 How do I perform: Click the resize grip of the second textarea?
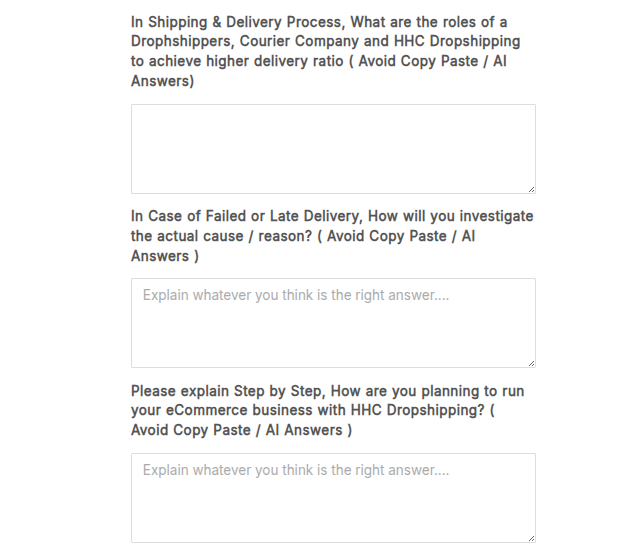[x=531, y=363]
